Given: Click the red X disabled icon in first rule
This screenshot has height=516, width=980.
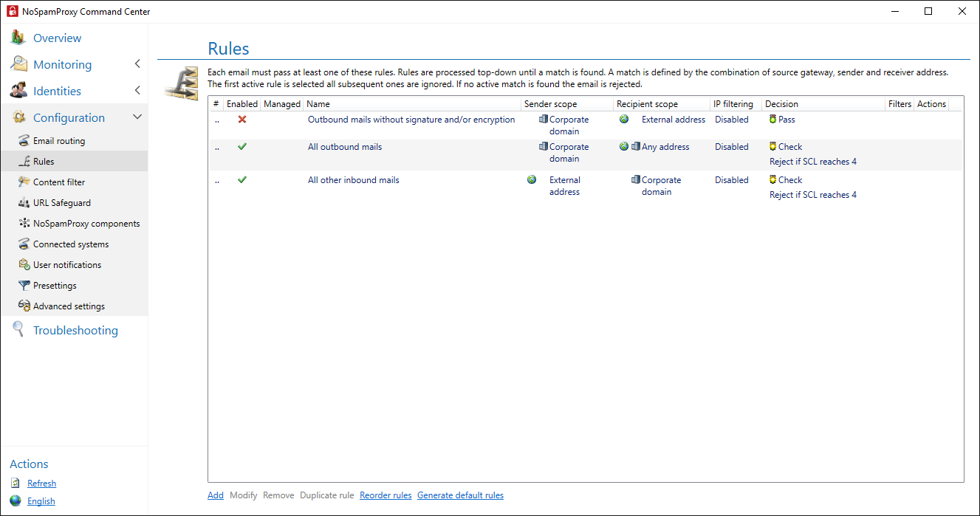Looking at the screenshot, I should point(241,120).
